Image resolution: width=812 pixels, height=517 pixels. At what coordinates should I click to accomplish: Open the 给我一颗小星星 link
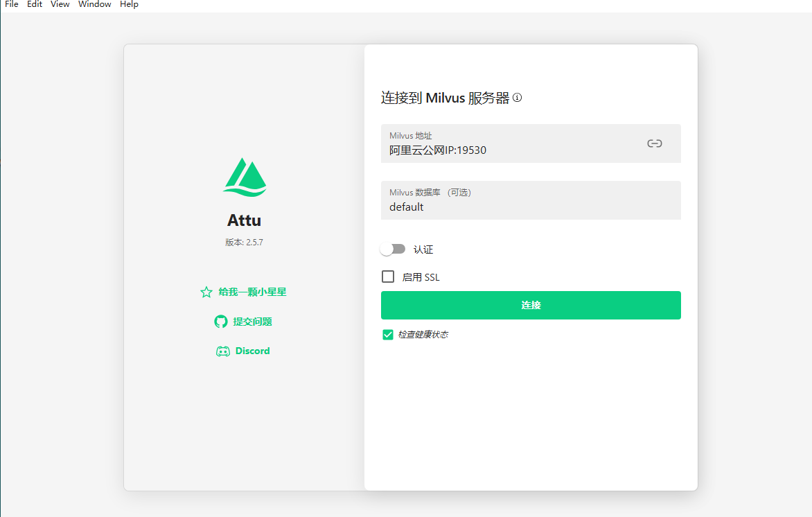(253, 292)
